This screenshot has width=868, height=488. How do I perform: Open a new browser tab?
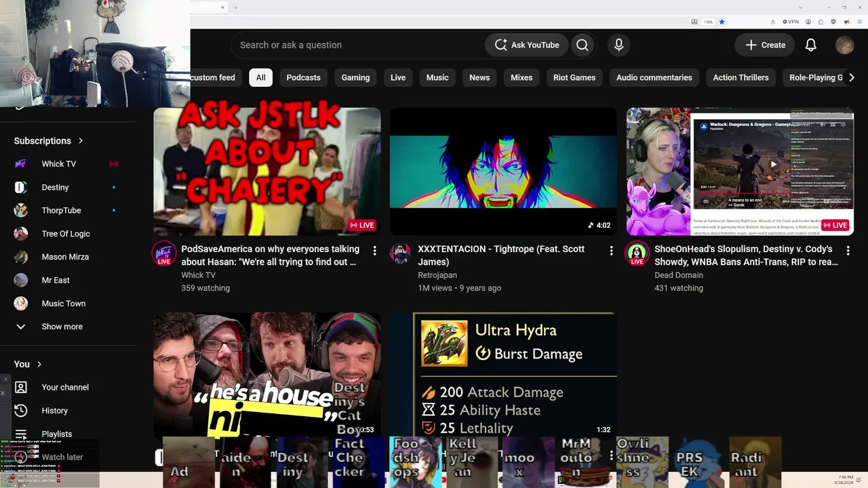(235, 7)
